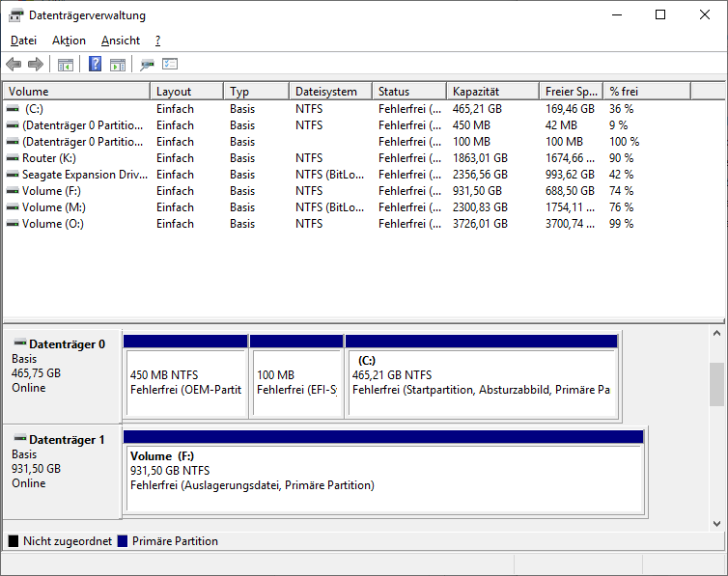
Task: Open the view settings checklist icon
Action: coord(170,64)
